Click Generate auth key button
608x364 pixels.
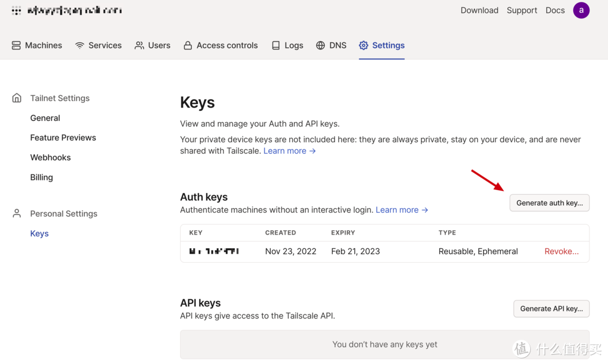coord(549,203)
